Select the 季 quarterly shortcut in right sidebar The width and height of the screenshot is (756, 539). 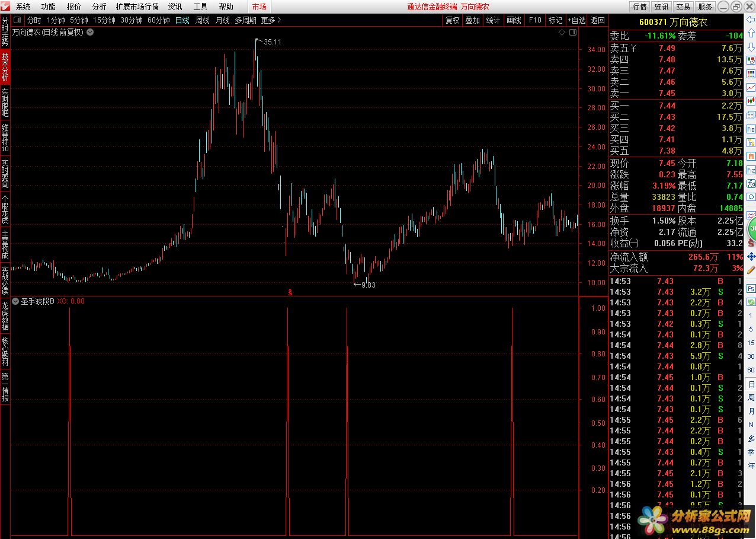click(751, 452)
